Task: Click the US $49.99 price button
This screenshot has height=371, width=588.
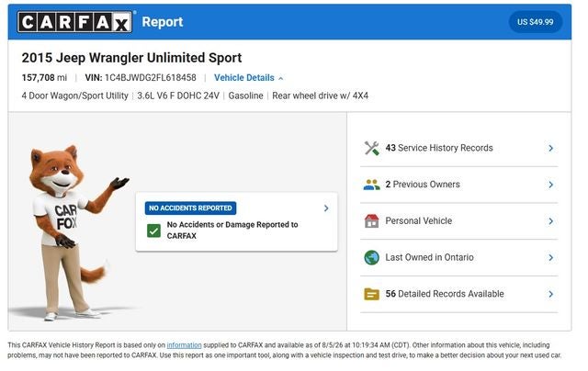Action: pyautogui.click(x=535, y=22)
